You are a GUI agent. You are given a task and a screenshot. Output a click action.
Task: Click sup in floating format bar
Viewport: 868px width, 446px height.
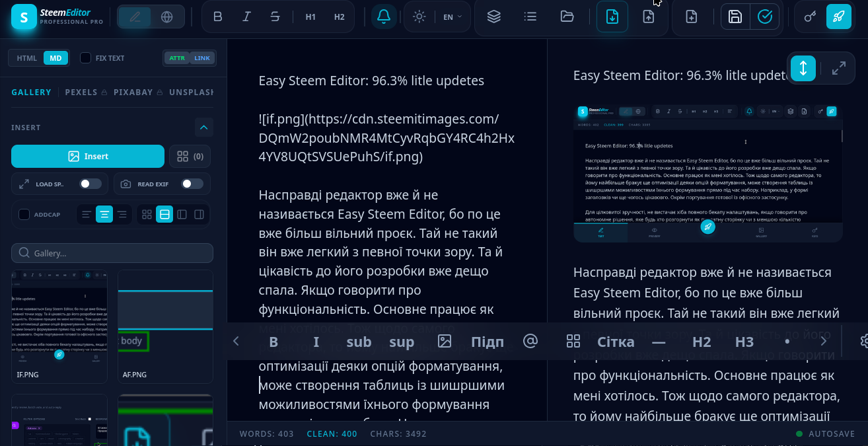(x=402, y=342)
